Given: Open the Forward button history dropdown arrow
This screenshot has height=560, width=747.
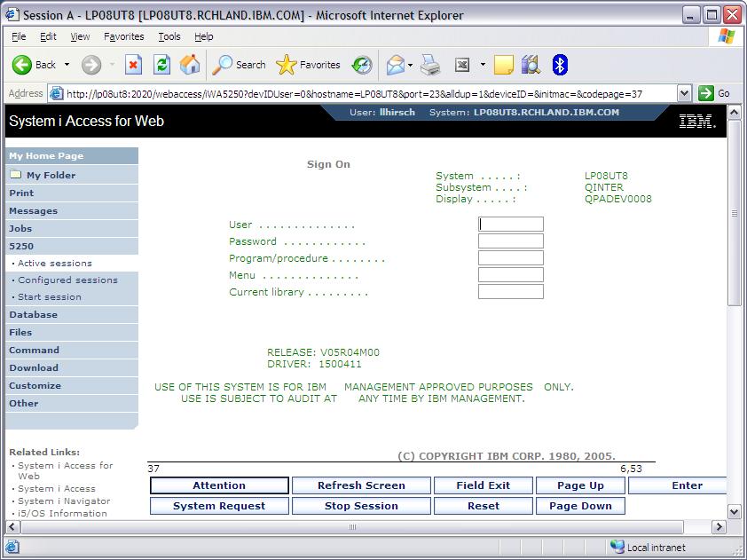Looking at the screenshot, I should [x=112, y=65].
